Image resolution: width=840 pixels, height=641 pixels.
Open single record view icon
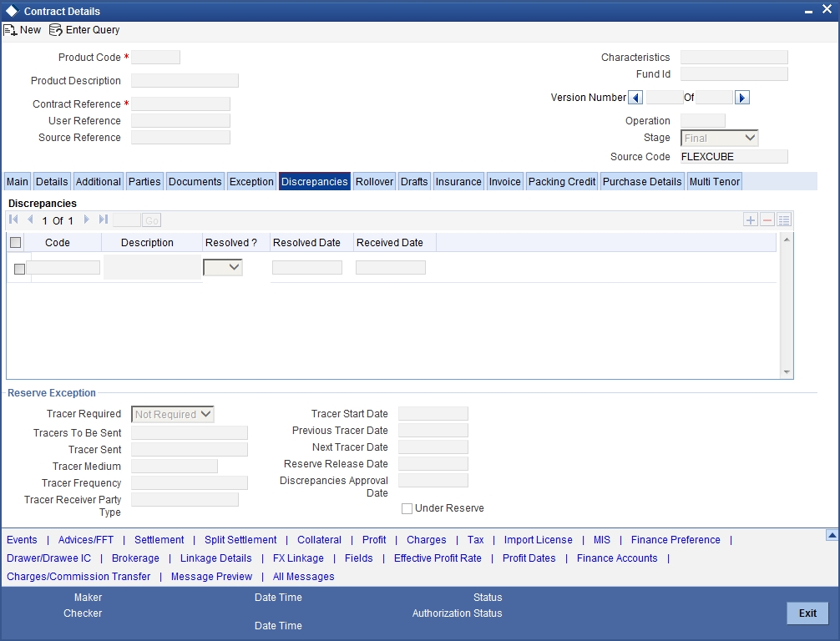784,220
